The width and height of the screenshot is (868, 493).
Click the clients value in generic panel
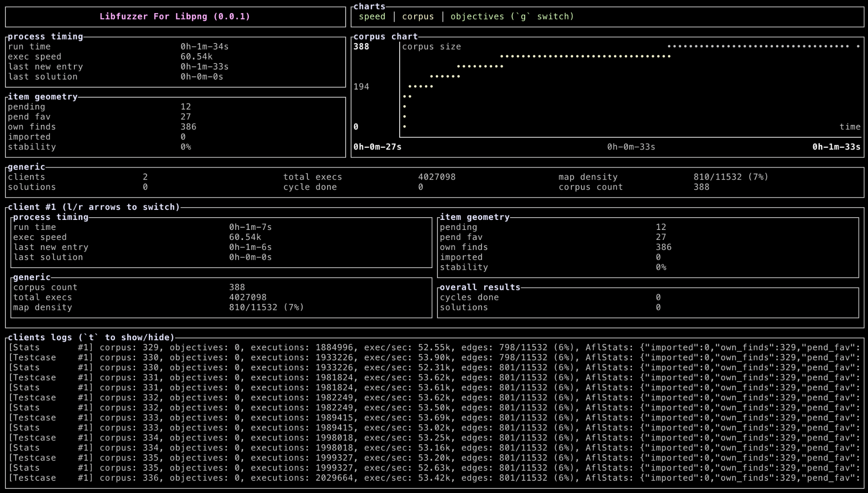tap(145, 177)
